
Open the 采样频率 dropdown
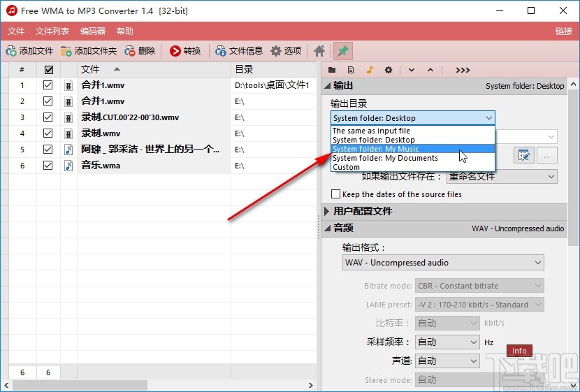[x=447, y=342]
